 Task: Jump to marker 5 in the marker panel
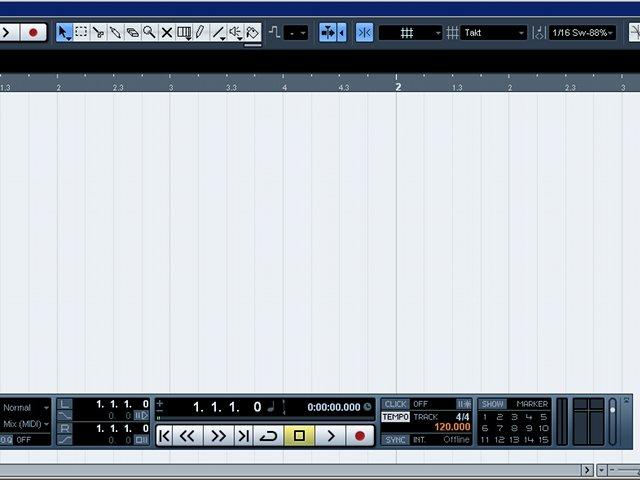point(543,417)
